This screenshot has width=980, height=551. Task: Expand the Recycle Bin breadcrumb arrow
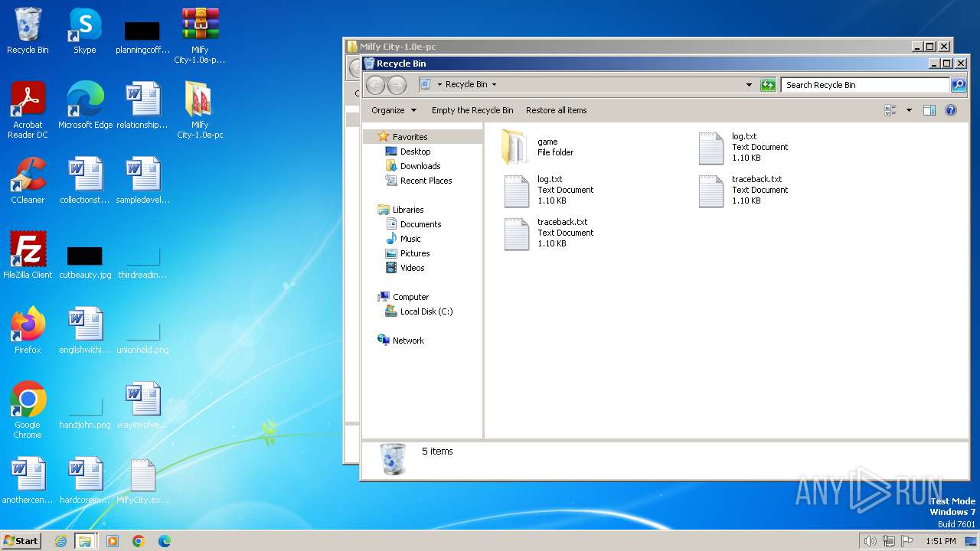point(494,85)
